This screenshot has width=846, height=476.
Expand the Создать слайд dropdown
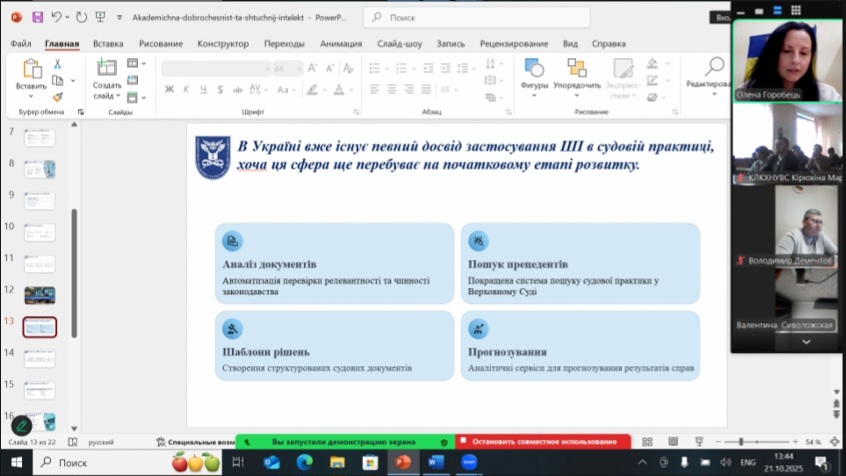click(117, 97)
